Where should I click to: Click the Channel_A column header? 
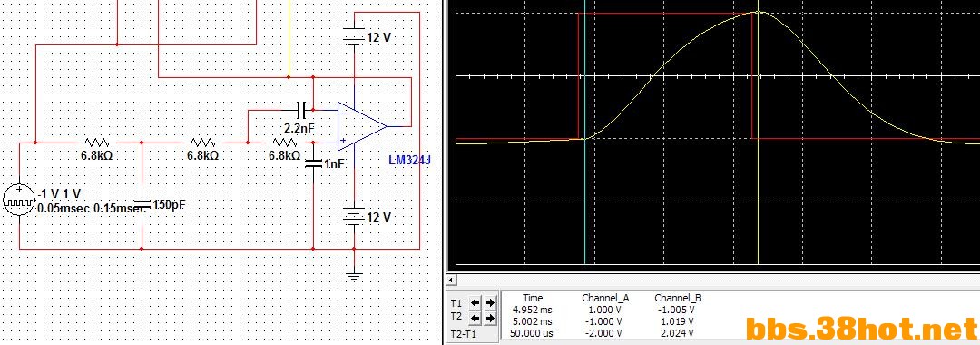click(605, 298)
